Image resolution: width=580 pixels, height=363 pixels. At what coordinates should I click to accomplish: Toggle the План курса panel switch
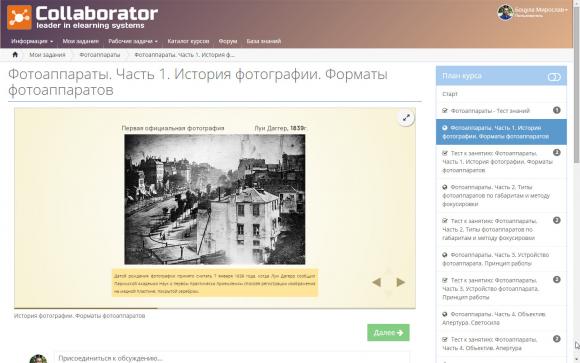click(x=554, y=77)
